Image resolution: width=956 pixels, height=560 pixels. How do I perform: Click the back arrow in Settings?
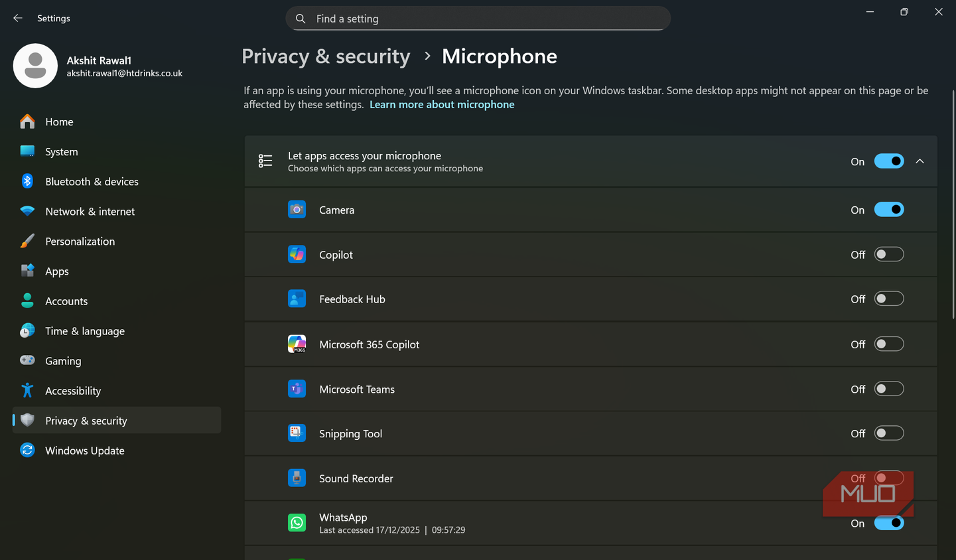pos(18,18)
